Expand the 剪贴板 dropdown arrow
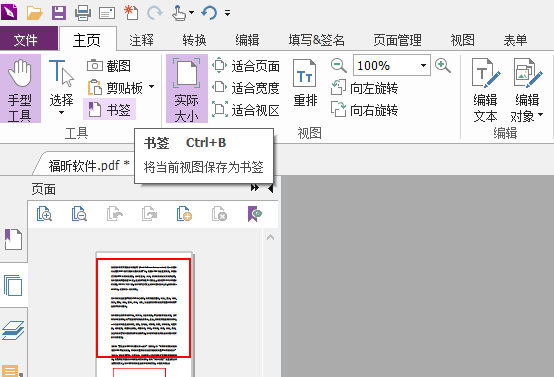554x377 pixels. click(152, 87)
